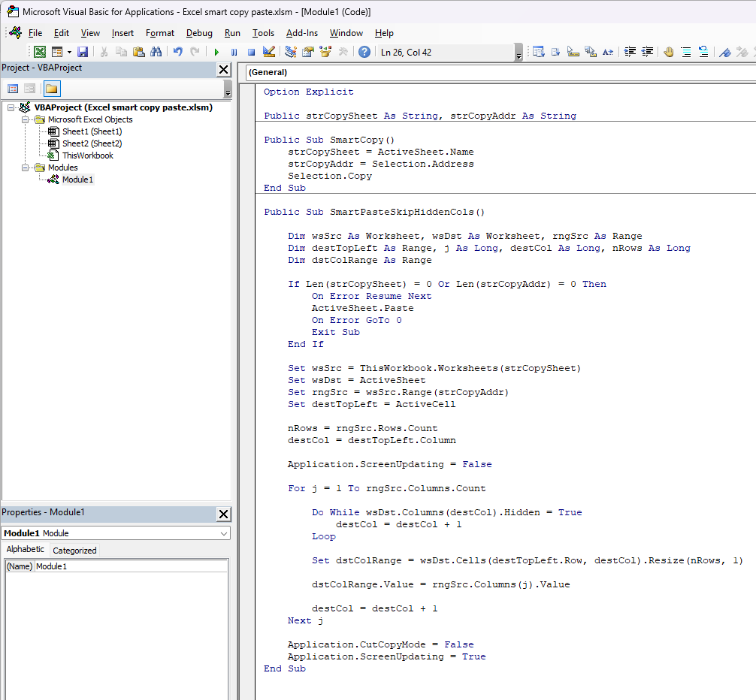Open the Debug menu
This screenshot has height=700, width=756.
tap(199, 33)
